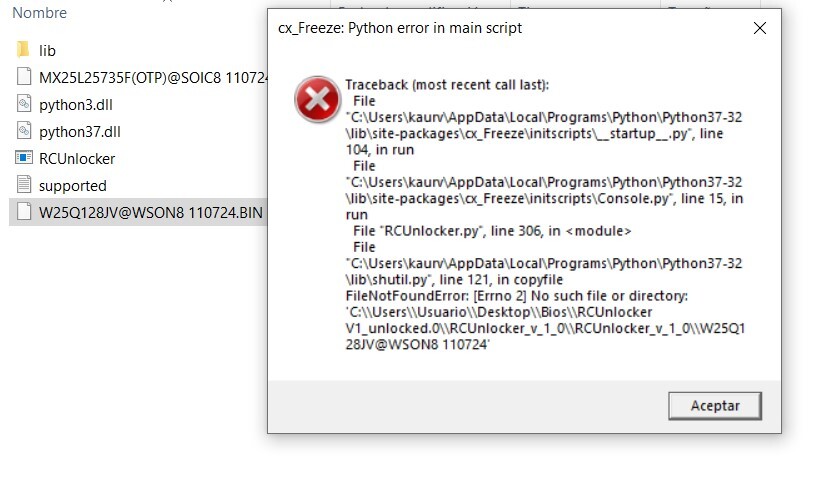Click the python3.dll file icon
Image resolution: width=822 pixels, height=485 pixels.
coord(24,104)
